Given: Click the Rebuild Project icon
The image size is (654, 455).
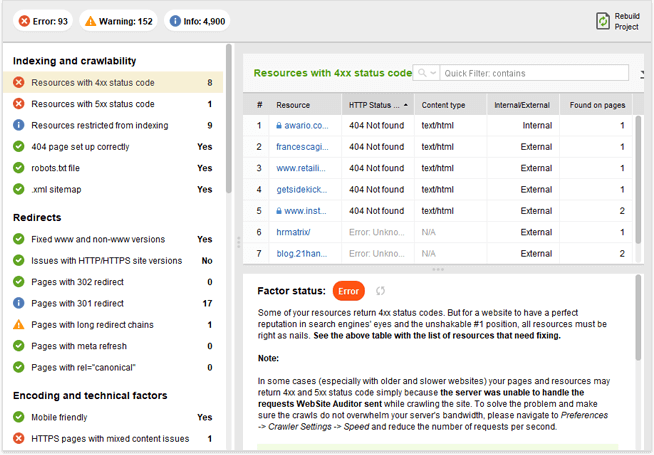Looking at the screenshot, I should click(603, 20).
